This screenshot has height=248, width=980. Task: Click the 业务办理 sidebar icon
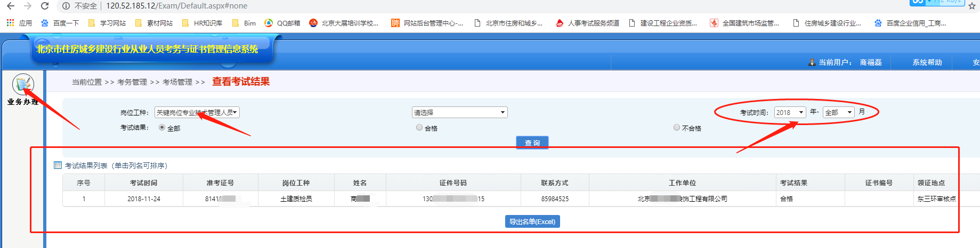coord(23,84)
